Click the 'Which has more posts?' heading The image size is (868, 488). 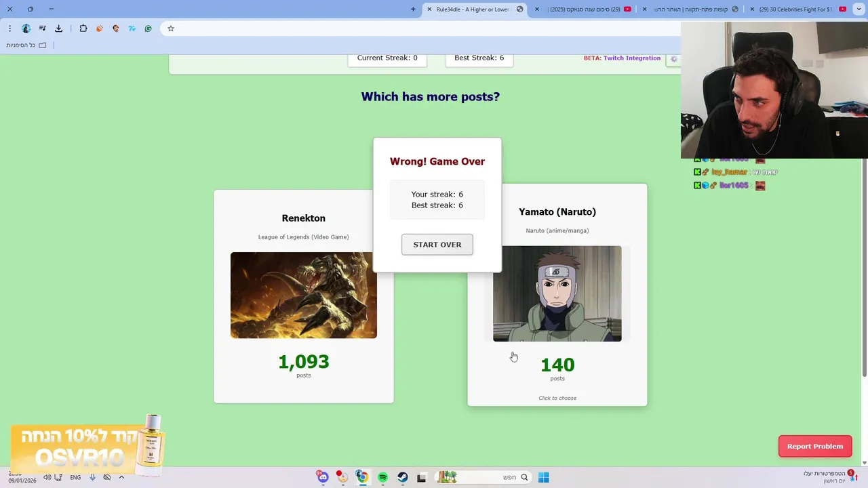[430, 96]
